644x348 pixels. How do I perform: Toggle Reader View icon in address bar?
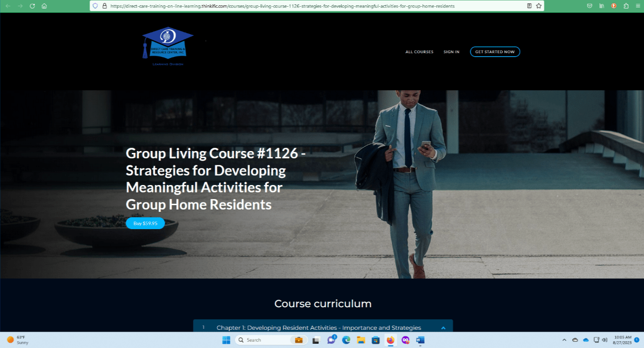coord(529,6)
